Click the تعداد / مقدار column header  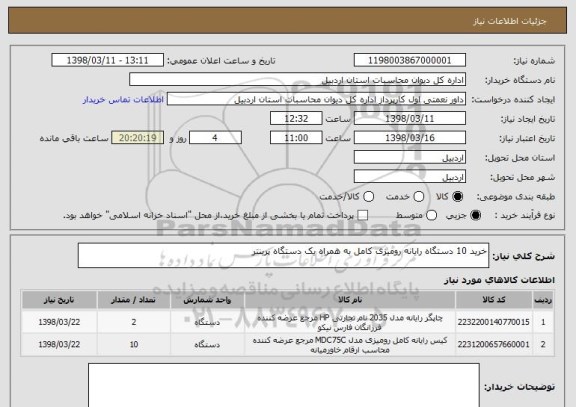[134, 300]
